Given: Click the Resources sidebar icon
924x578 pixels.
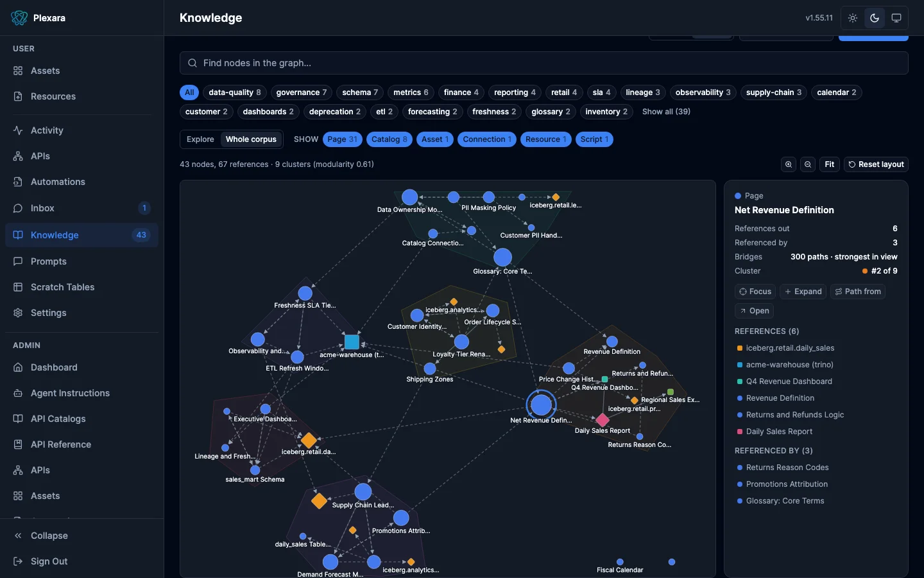Looking at the screenshot, I should [18, 96].
